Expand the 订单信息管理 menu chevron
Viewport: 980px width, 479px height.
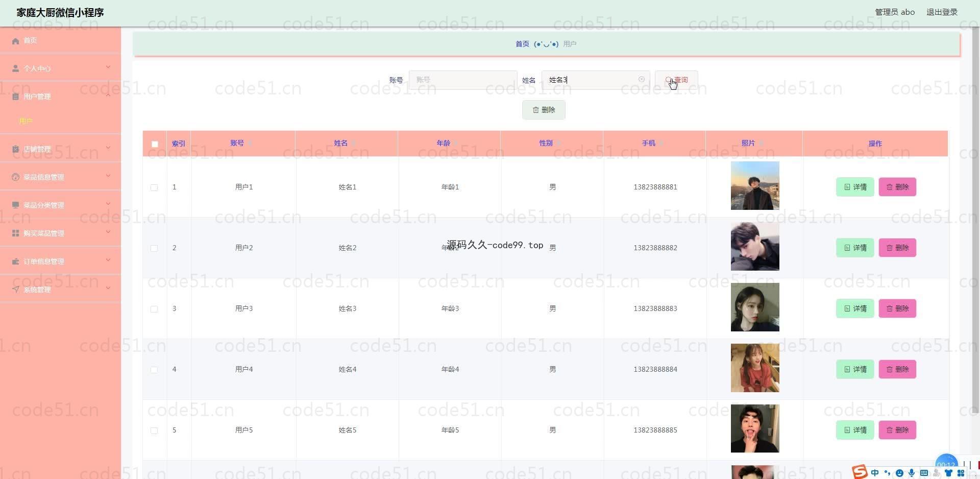[108, 260]
